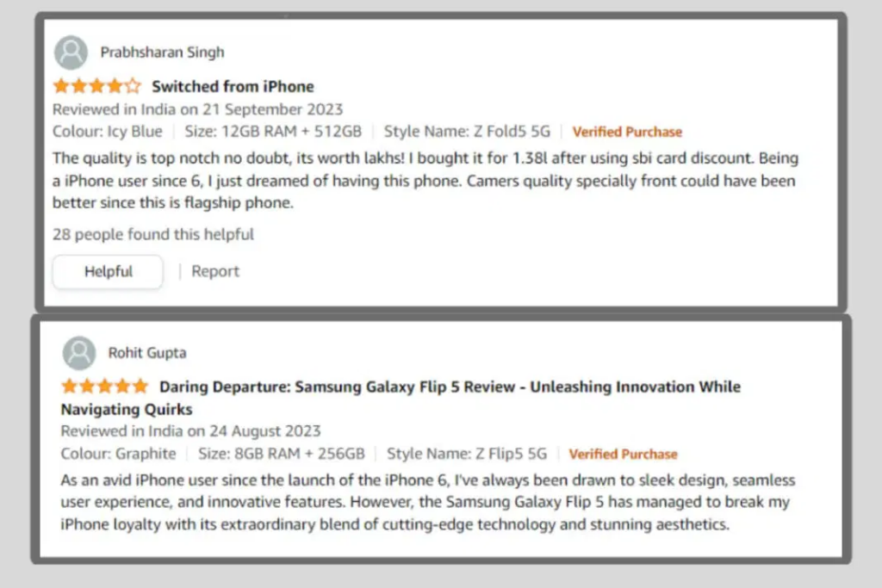
Task: Click Prabhsharan Singh's profile avatar icon
Action: [71, 53]
